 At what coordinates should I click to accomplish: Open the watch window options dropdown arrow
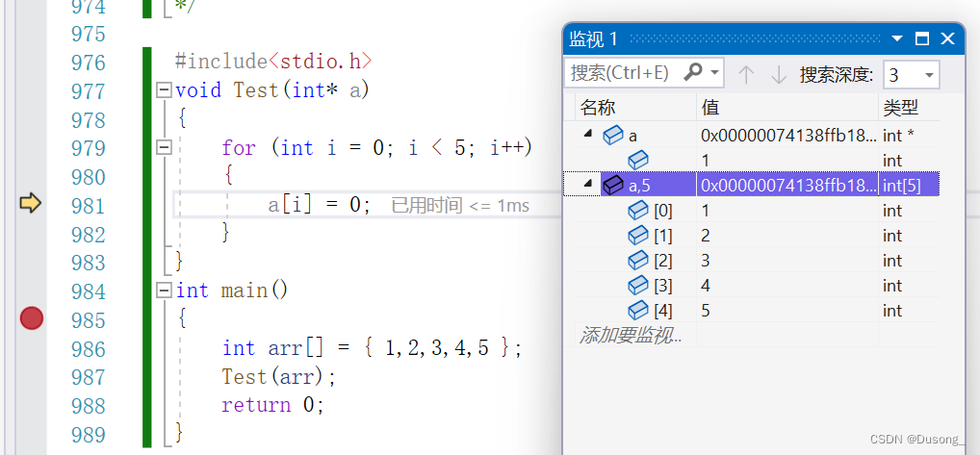pos(897,38)
